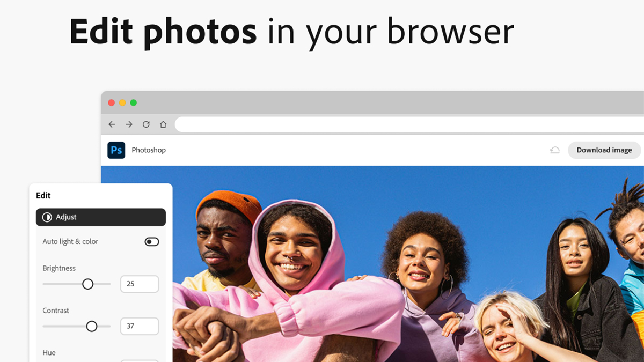Disable the Auto light & color switch
This screenshot has width=644, height=362.
tap(152, 241)
